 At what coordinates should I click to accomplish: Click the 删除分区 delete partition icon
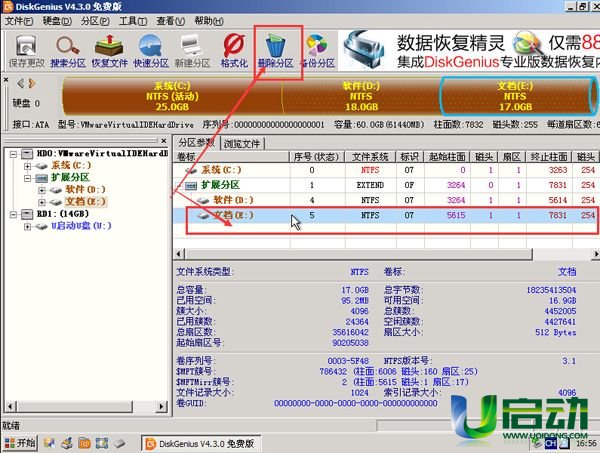(x=276, y=51)
